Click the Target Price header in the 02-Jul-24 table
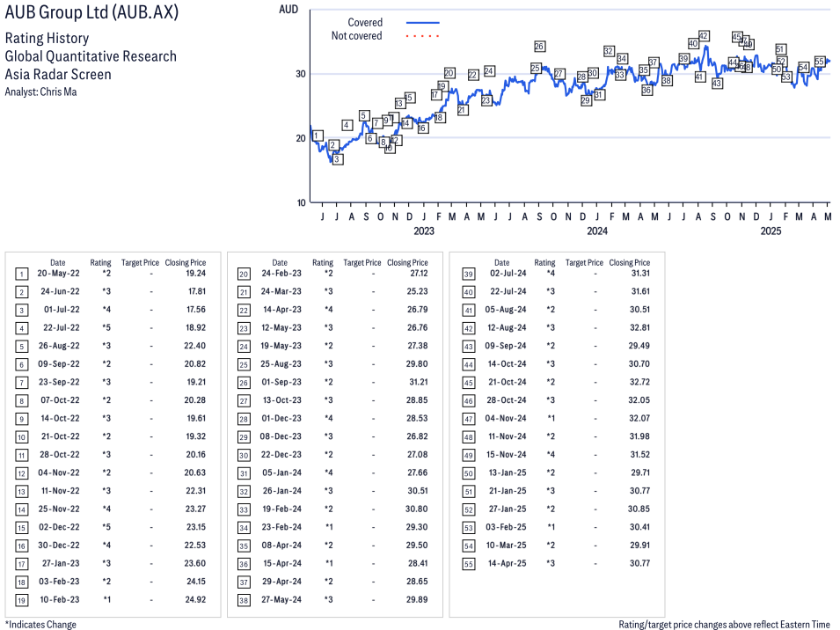 (x=584, y=262)
